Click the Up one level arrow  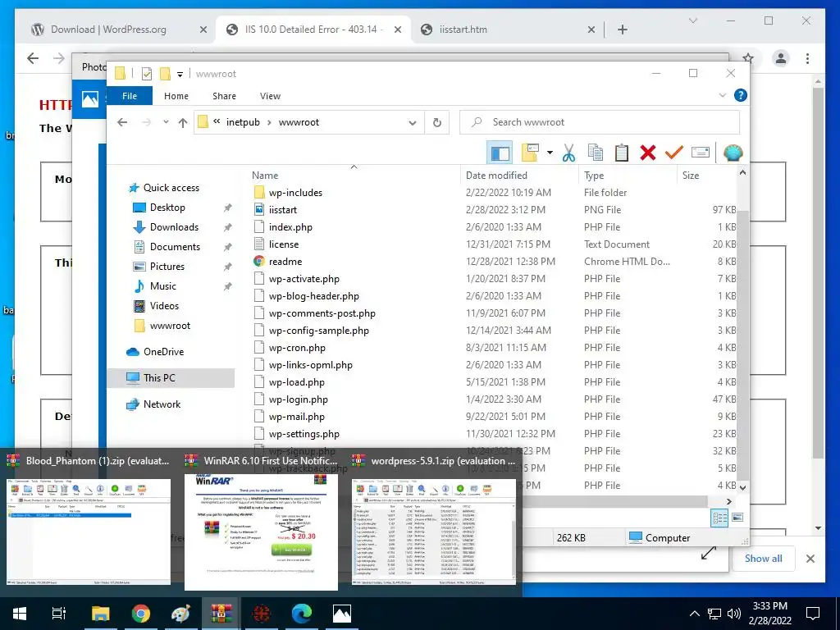[x=183, y=123]
